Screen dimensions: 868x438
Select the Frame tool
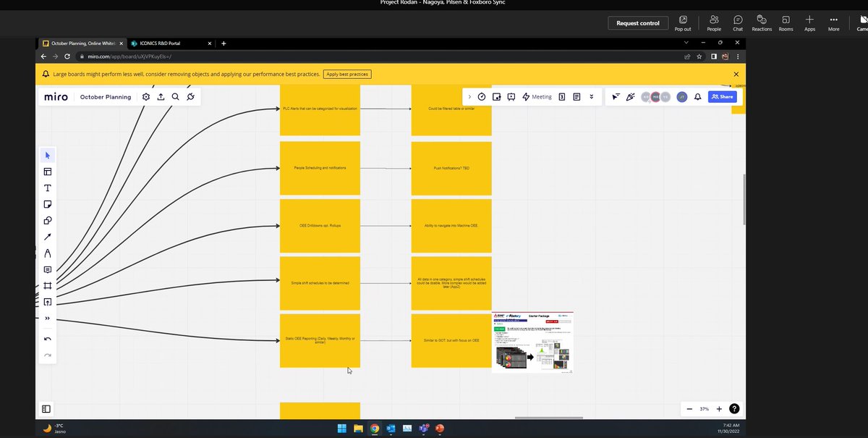[x=48, y=286]
